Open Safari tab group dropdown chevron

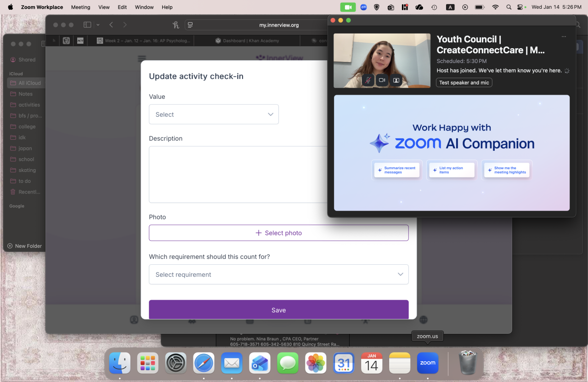[x=98, y=25]
